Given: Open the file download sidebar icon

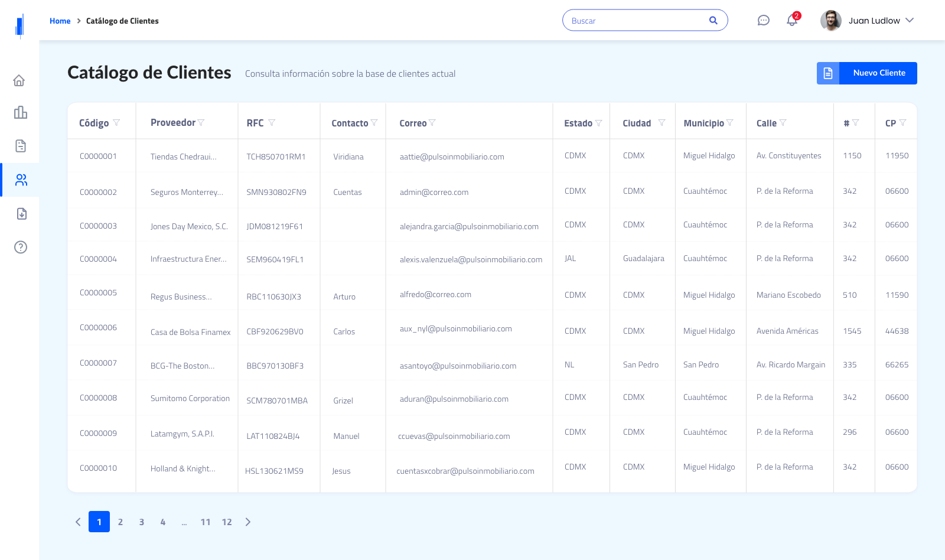Looking at the screenshot, I should click(x=21, y=214).
